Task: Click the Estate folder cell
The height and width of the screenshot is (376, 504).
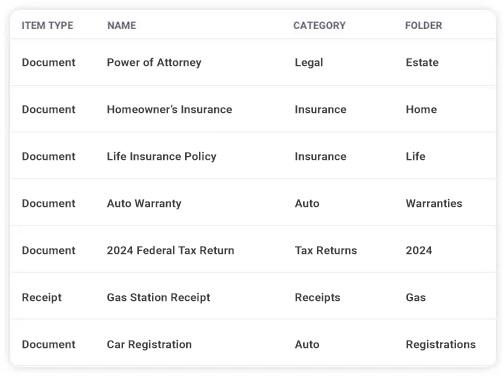Action: 422,62
